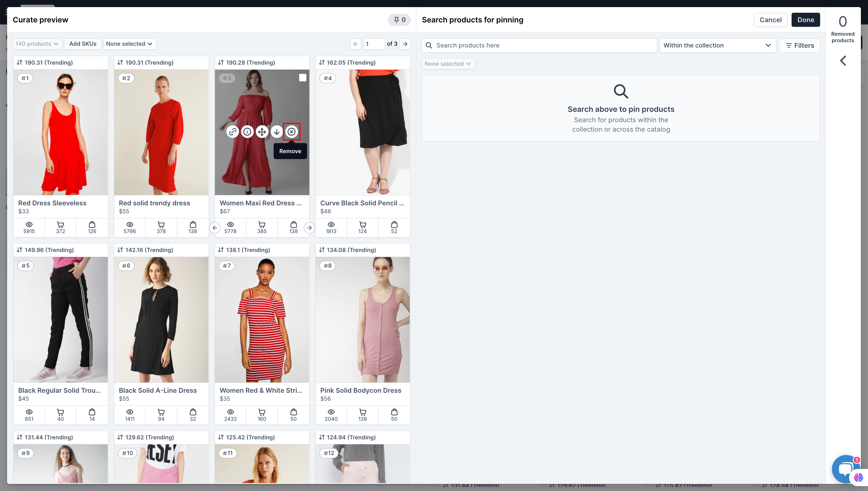The height and width of the screenshot is (491, 868).
Task: Click the copy link icon on product #3
Action: tap(232, 132)
